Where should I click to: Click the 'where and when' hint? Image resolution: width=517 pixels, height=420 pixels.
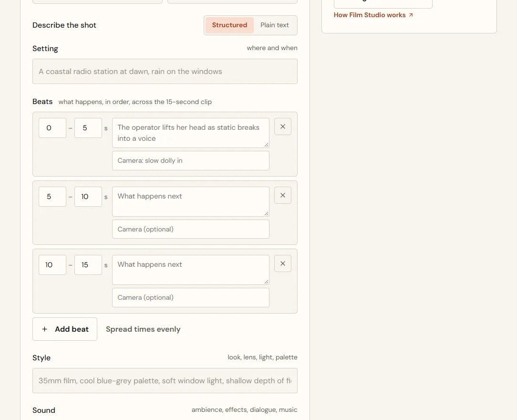click(272, 48)
